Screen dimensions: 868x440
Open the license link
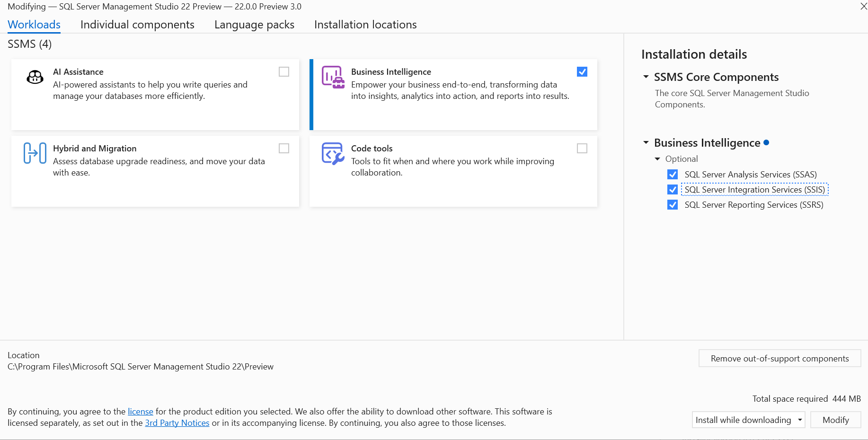pos(140,411)
